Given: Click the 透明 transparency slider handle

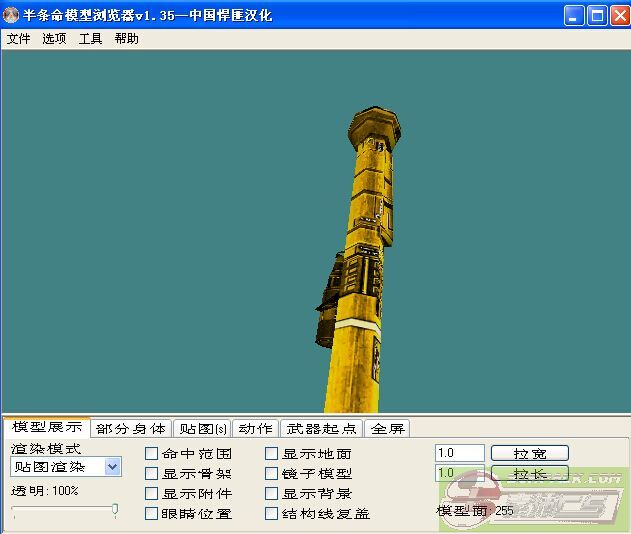Looking at the screenshot, I should [115, 510].
